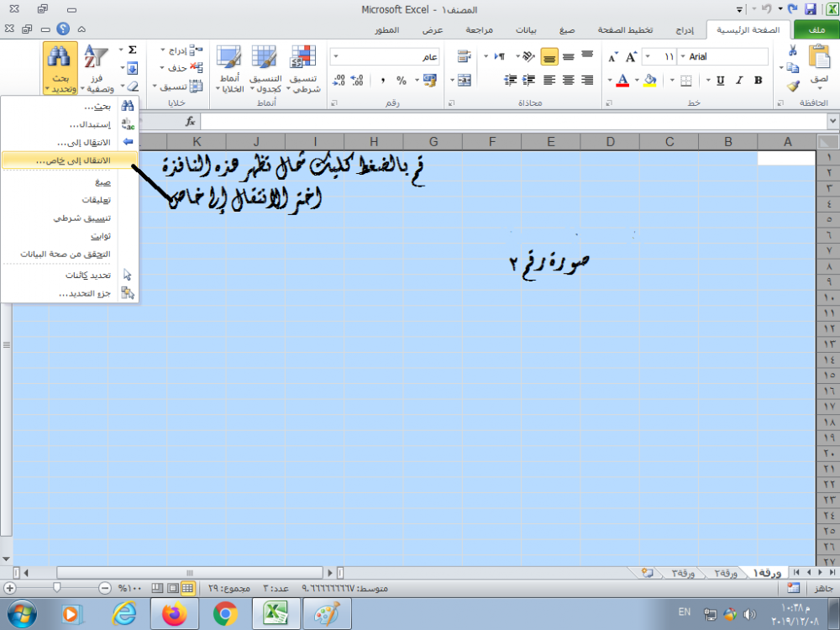The height and width of the screenshot is (630, 840).
Task: Expand the dropdown arrow under لصق
Action: coord(820,87)
